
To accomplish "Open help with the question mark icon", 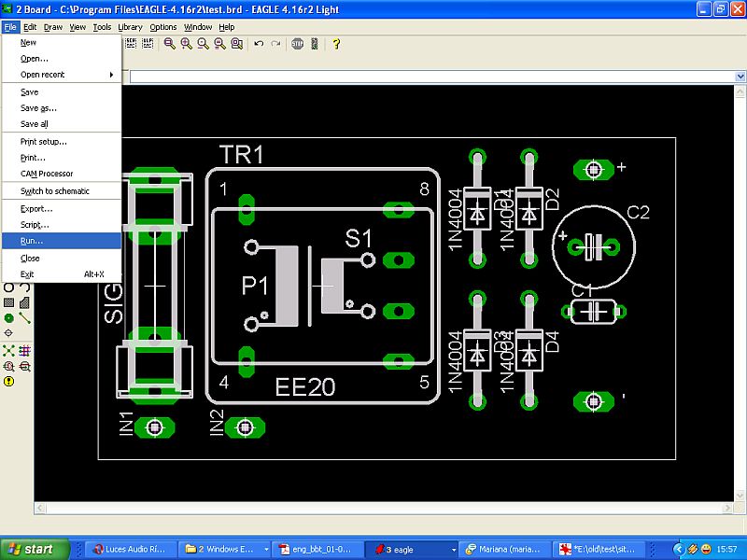I will (x=336, y=44).
